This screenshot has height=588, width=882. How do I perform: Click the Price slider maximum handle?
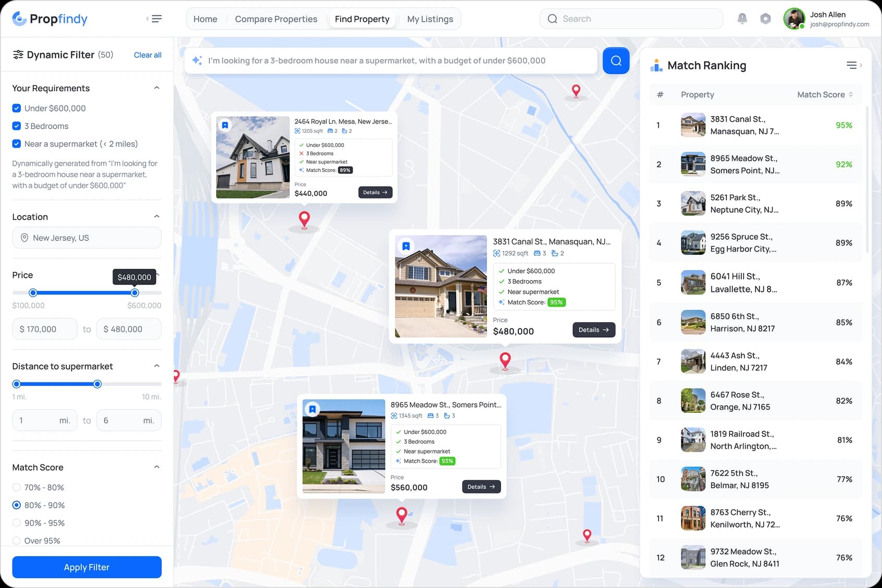[x=134, y=293]
